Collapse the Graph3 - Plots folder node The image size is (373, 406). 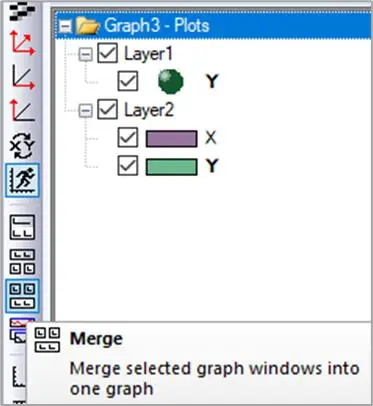65,27
